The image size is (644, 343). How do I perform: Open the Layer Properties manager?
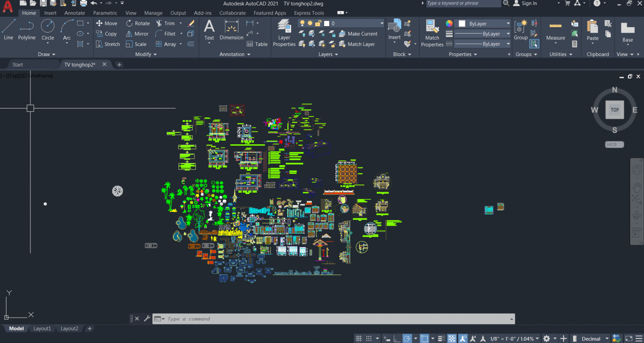(284, 33)
